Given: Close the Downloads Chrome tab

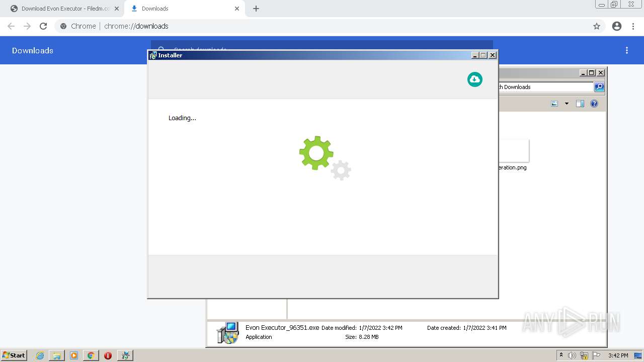Looking at the screenshot, I should coord(236,9).
